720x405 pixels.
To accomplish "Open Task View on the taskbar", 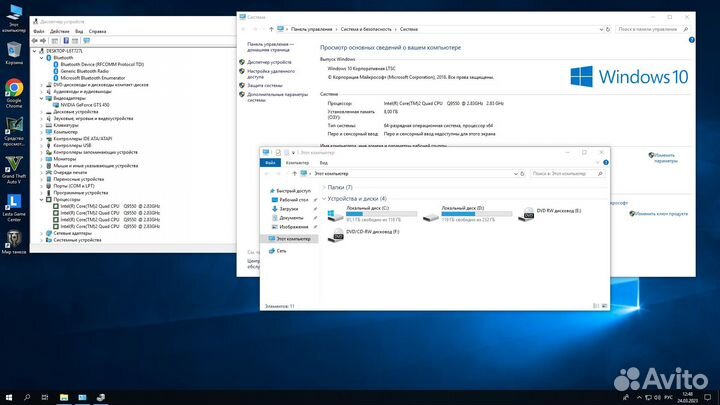I will pyautogui.click(x=45, y=397).
